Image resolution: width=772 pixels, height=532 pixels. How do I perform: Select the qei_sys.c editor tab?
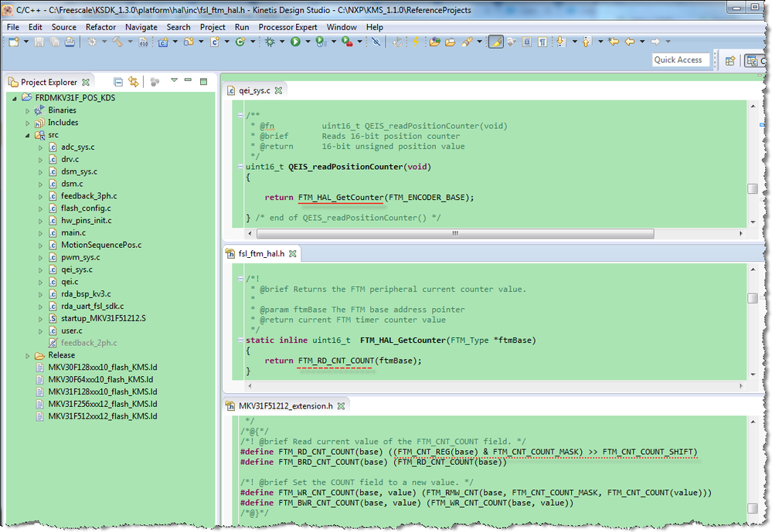[x=254, y=90]
